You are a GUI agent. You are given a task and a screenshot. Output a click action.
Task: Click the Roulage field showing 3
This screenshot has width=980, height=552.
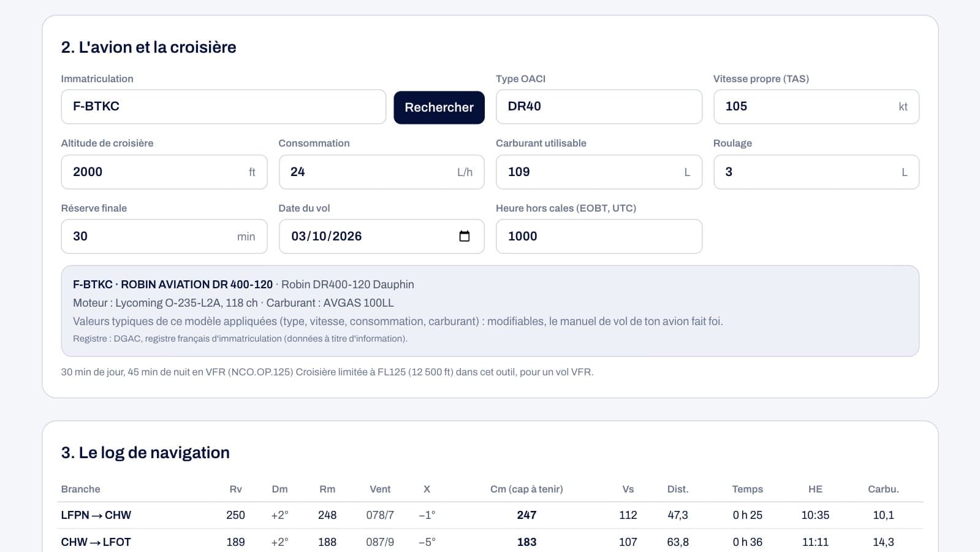pyautogui.click(x=816, y=172)
